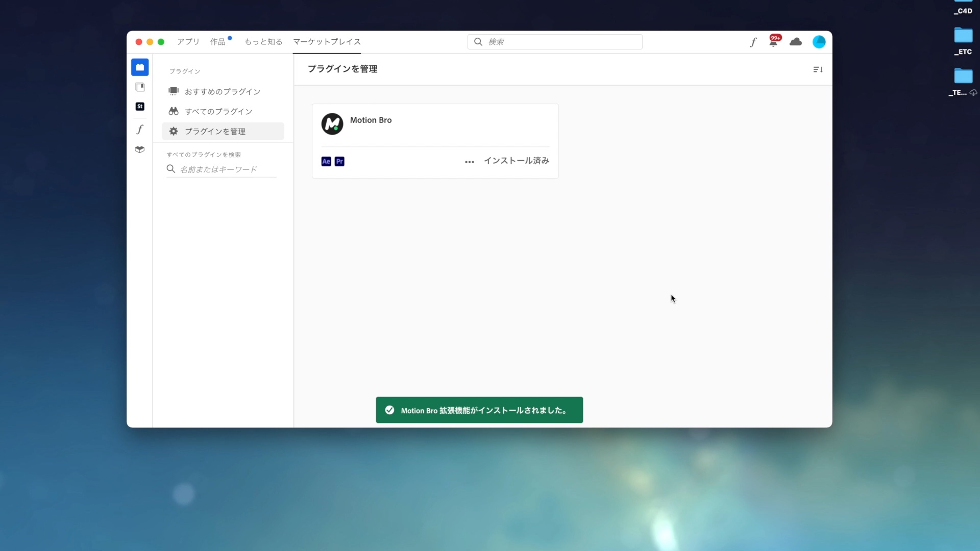Click the Premiere Pro icon on the Motion Bro card
Viewport: 980px width, 551px height.
coord(339,162)
